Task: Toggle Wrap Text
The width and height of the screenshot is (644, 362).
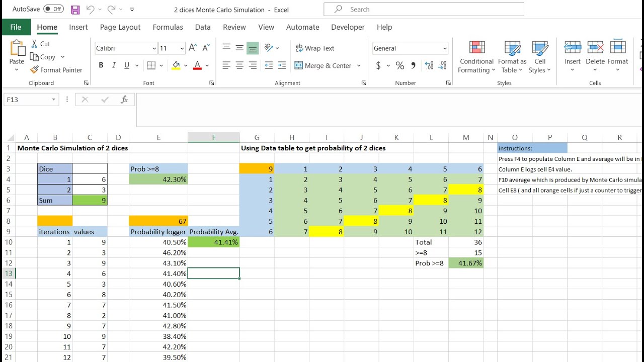Action: point(315,48)
